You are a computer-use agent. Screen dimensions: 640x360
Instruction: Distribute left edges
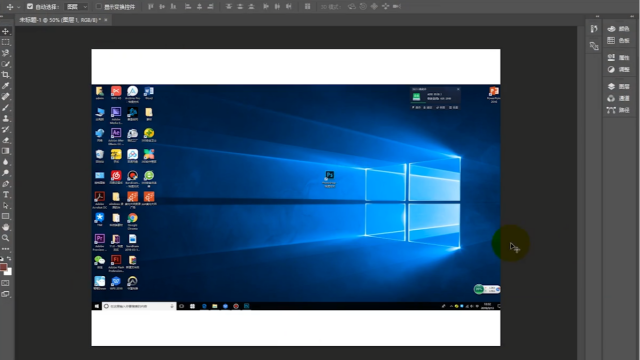pos(266,7)
